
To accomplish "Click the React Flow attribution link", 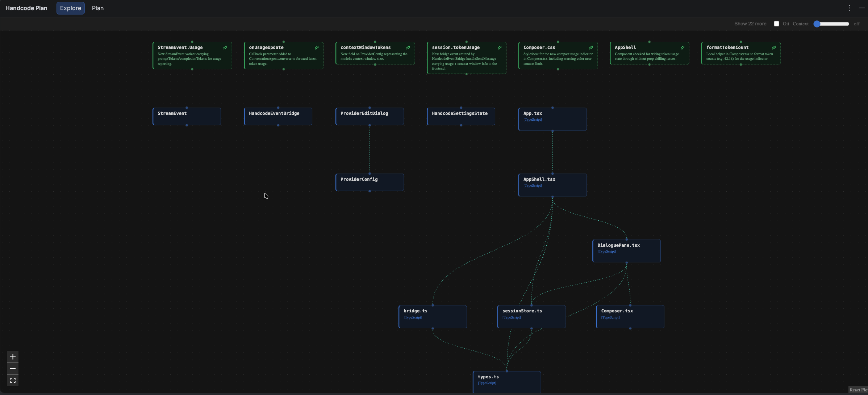I will click(x=858, y=390).
